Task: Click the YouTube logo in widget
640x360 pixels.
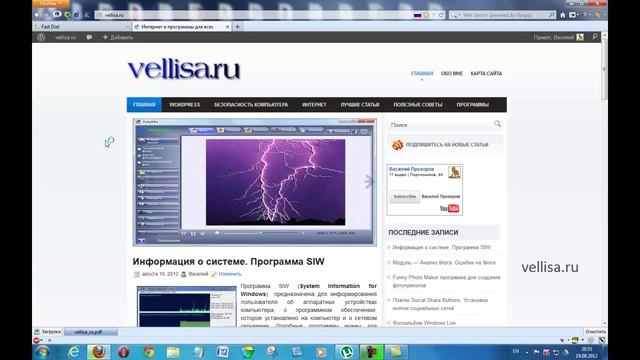Action: coord(449,209)
